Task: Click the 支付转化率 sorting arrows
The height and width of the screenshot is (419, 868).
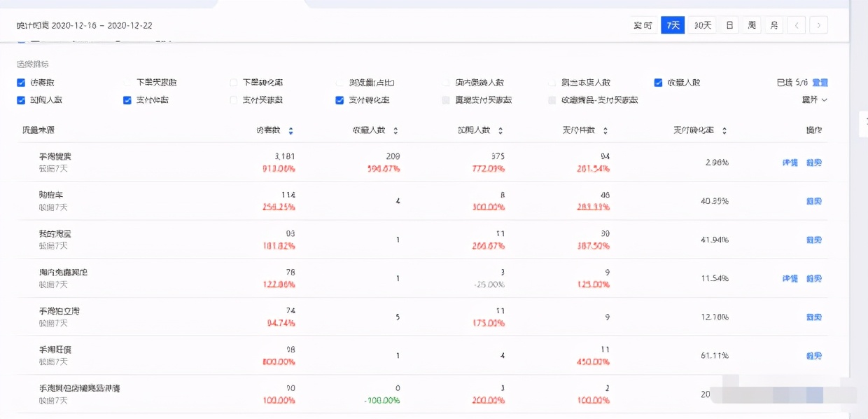Action: [724, 131]
